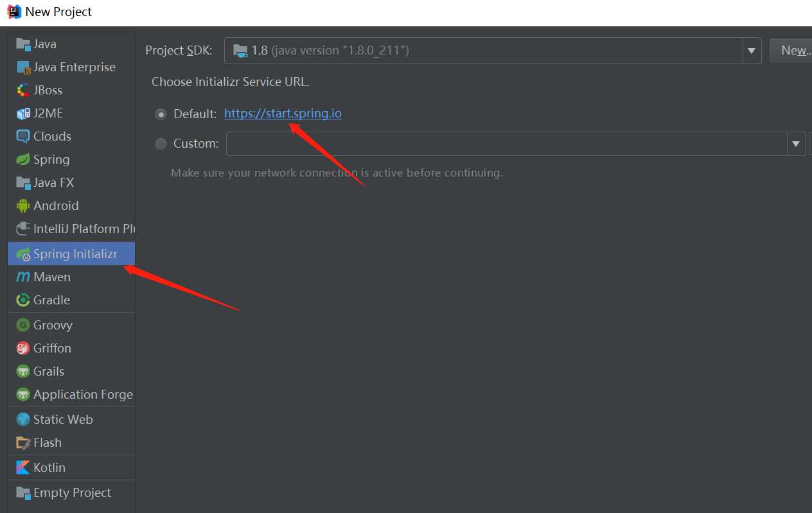Click the 'Choose Initializr Service URL.' text

tap(231, 82)
